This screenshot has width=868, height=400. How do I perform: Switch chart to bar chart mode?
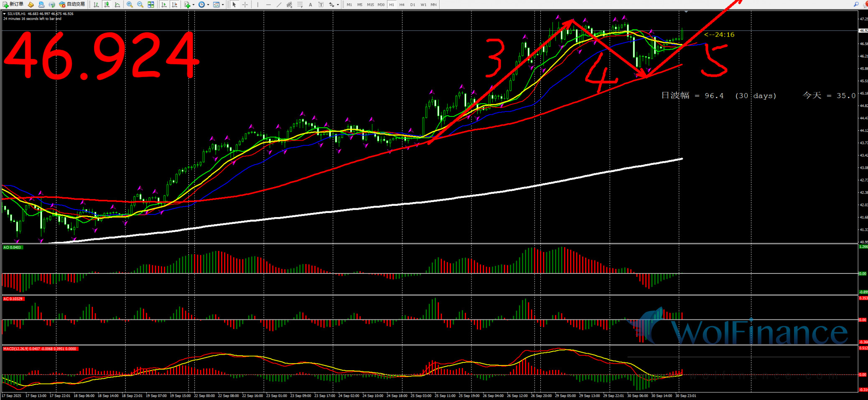click(96, 5)
